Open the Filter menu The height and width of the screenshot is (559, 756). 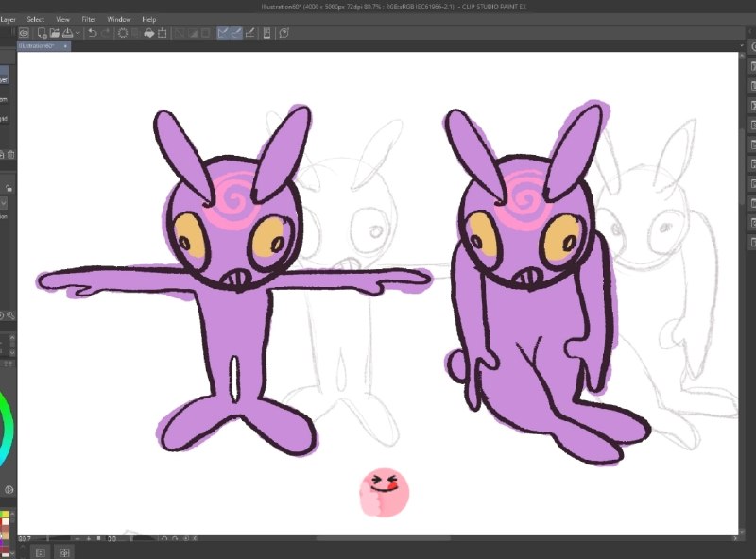89,19
